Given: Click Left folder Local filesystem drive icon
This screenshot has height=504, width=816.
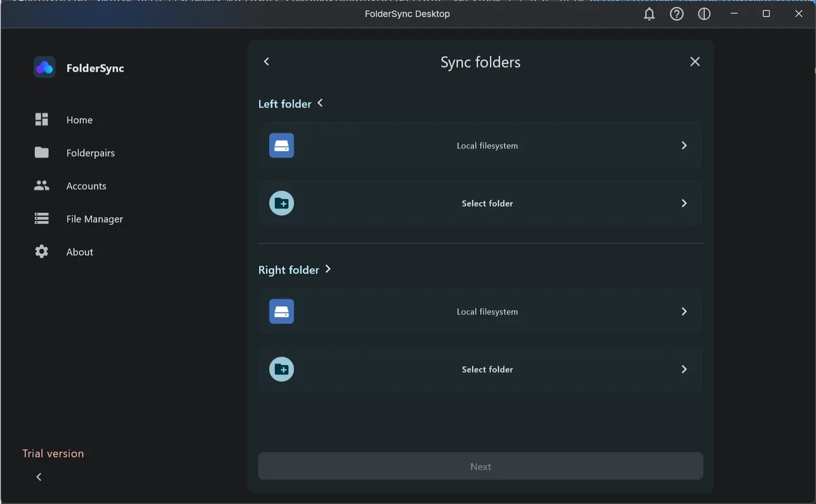Looking at the screenshot, I should pos(282,146).
